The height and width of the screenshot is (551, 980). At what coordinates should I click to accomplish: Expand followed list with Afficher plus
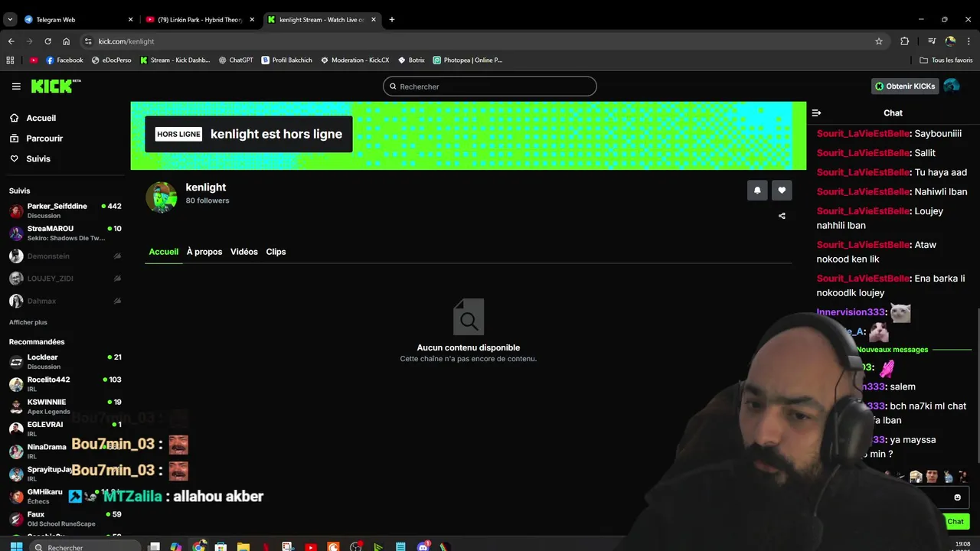click(28, 322)
